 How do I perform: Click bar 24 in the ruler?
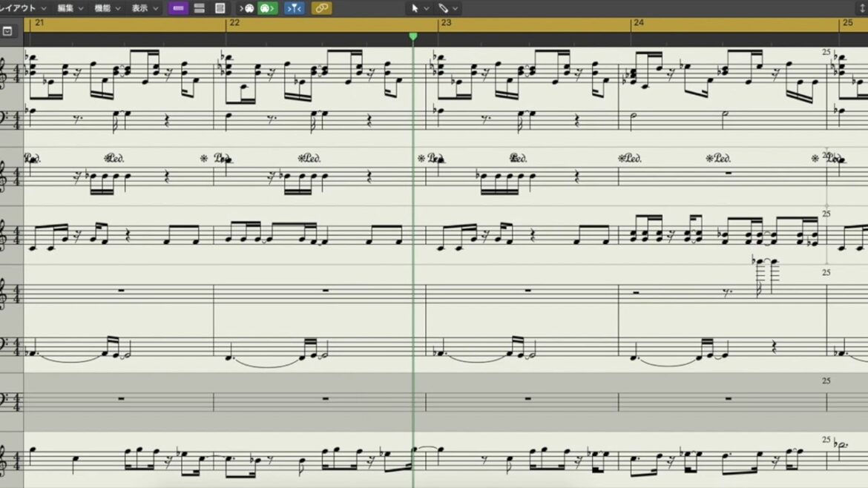tap(639, 23)
